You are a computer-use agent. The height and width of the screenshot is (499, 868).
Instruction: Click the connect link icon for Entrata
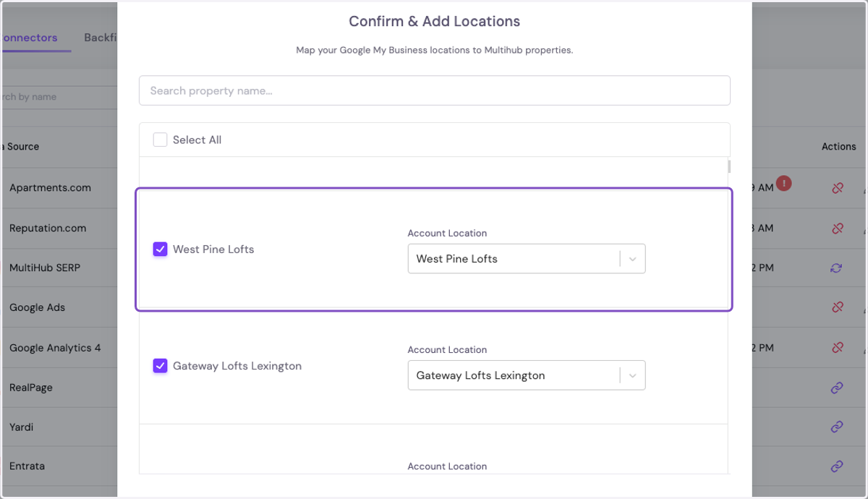pyautogui.click(x=837, y=466)
